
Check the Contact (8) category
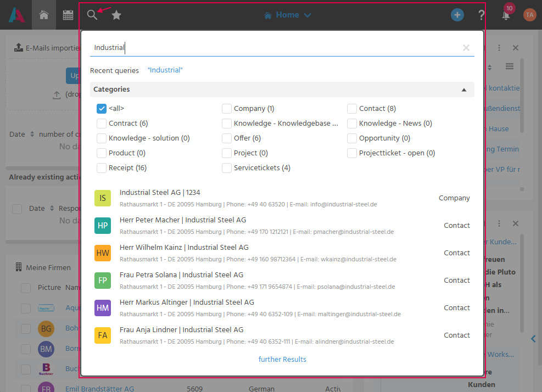352,109
